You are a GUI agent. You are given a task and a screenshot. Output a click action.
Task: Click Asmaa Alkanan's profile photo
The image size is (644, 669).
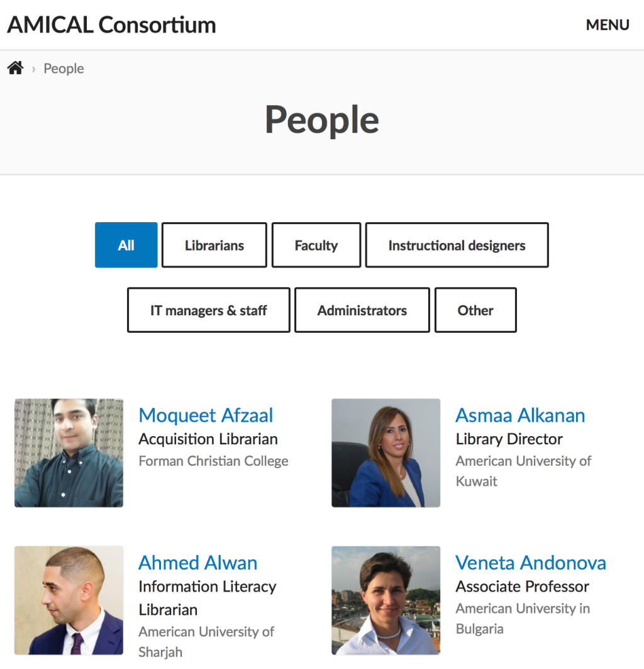point(386,453)
